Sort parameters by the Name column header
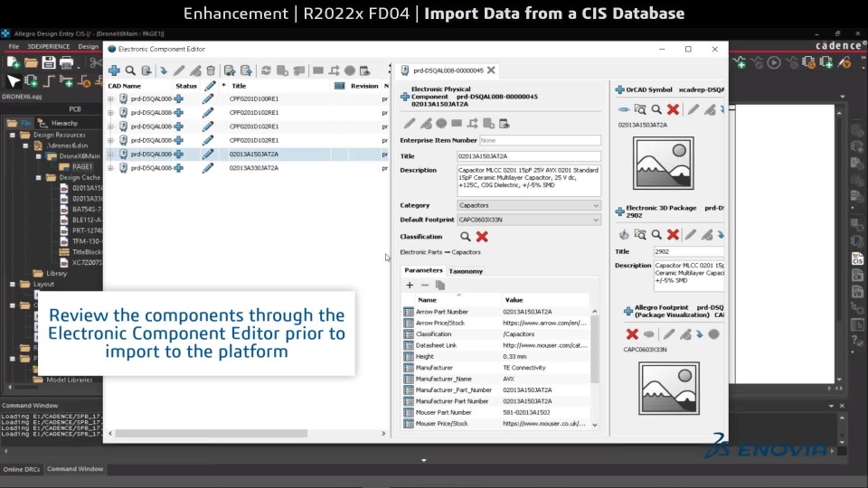868x488 pixels. click(427, 300)
